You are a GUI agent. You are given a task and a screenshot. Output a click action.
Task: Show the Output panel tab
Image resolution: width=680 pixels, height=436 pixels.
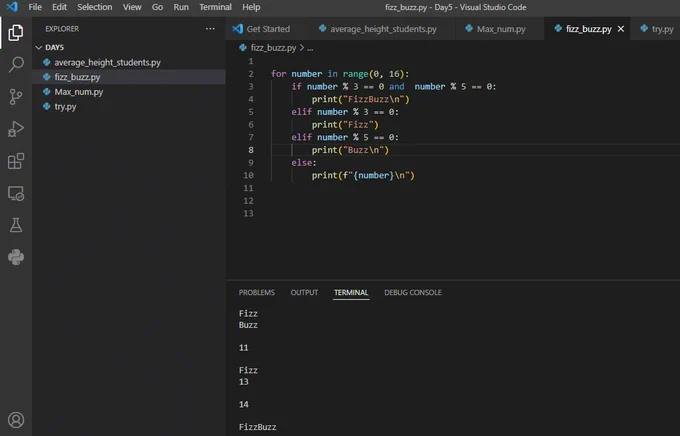click(x=304, y=292)
